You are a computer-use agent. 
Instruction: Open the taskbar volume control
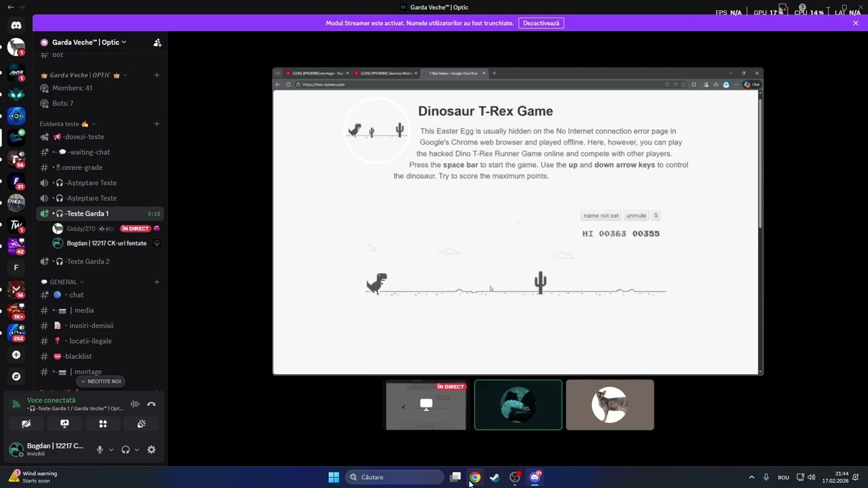click(811, 477)
